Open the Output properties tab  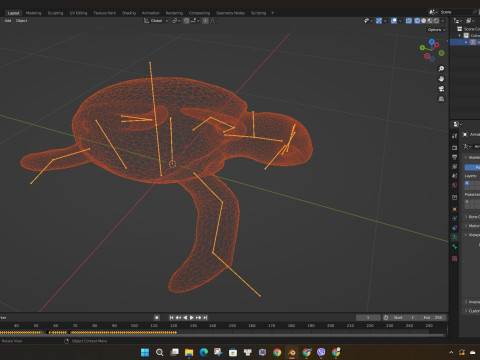[454, 157]
